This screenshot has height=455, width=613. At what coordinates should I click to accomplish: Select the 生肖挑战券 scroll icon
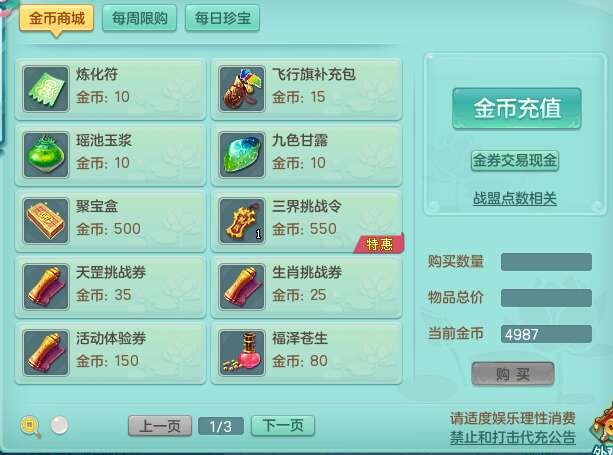(242, 287)
